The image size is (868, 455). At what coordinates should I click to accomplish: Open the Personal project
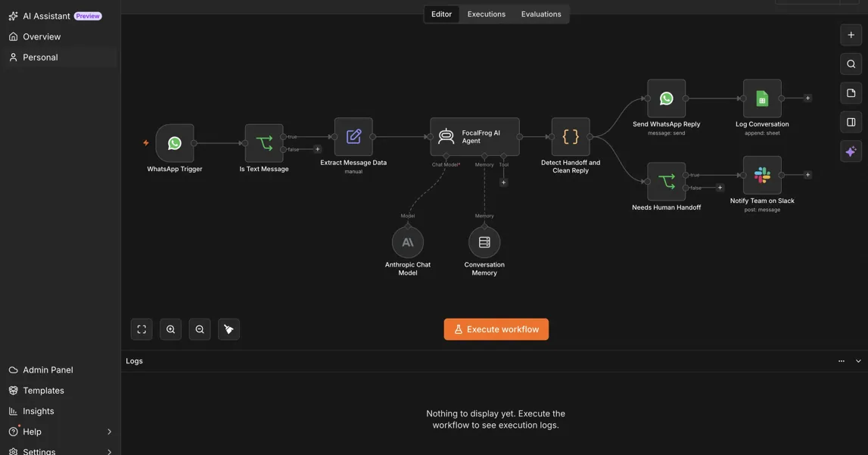tap(60, 57)
